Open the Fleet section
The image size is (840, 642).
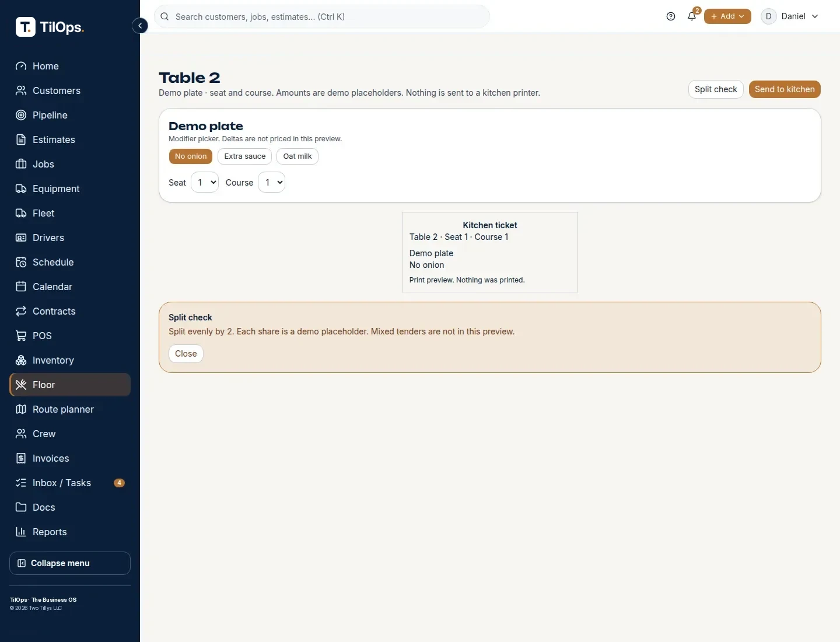tap(70, 213)
